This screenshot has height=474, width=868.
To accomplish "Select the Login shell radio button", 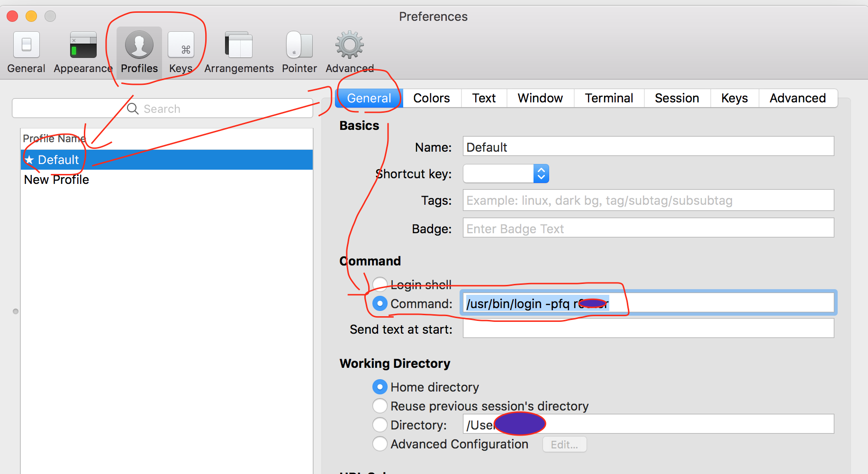I will (x=380, y=284).
